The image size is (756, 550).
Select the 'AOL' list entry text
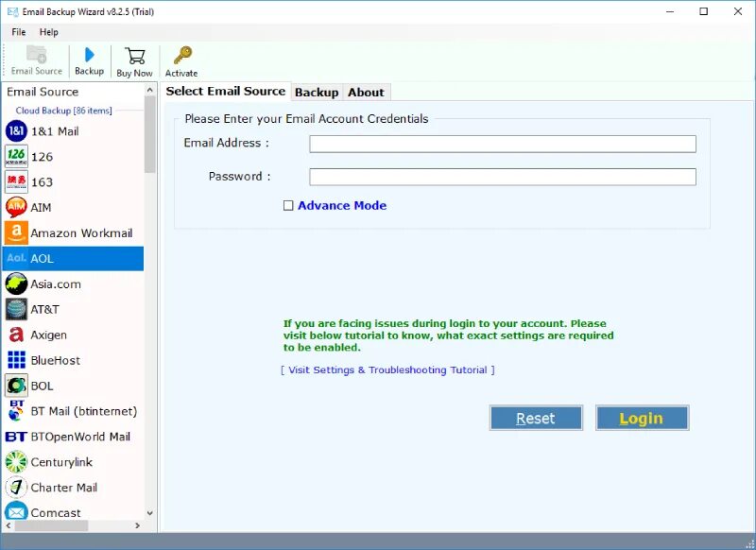[42, 258]
